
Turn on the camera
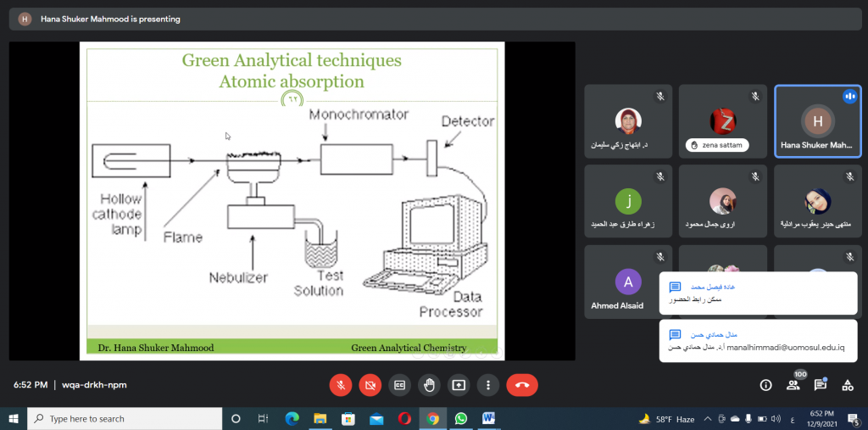click(370, 385)
